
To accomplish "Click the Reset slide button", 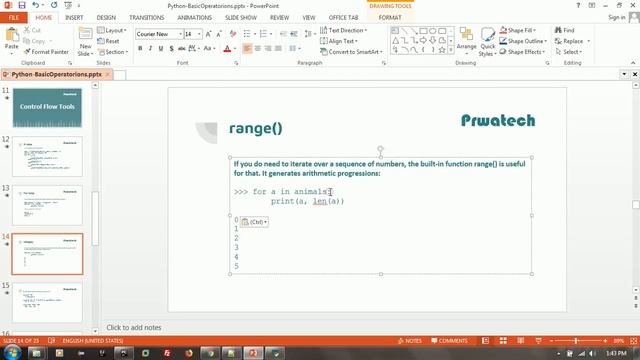I will point(108,41).
